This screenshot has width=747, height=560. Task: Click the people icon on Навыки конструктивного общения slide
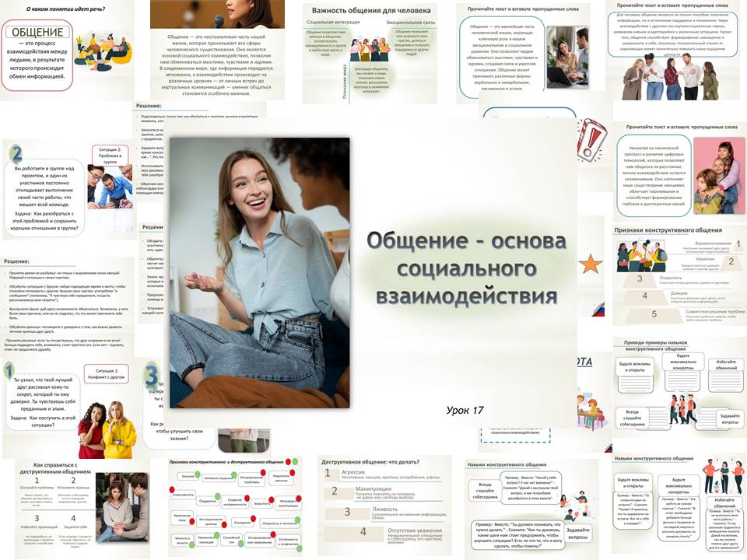click(724, 477)
